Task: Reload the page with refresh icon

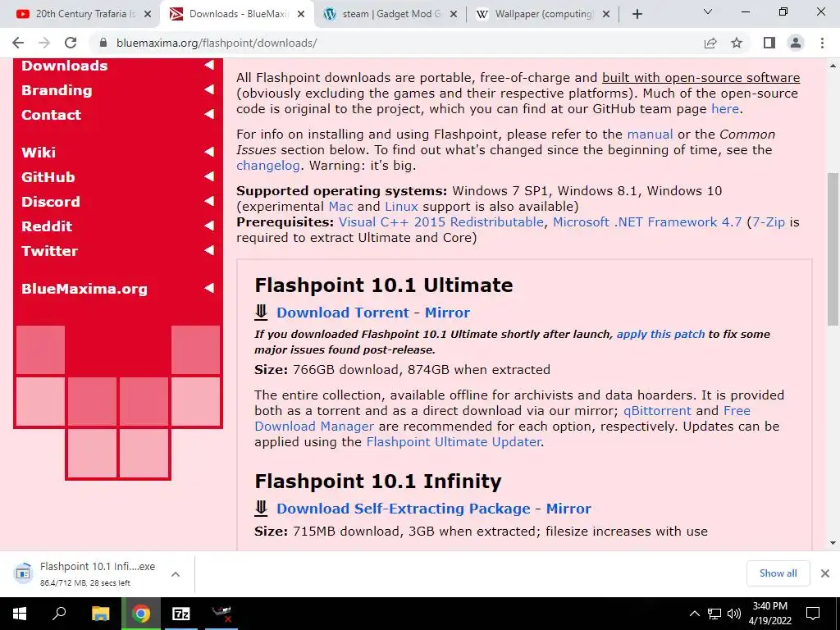Action: pyautogui.click(x=71, y=43)
